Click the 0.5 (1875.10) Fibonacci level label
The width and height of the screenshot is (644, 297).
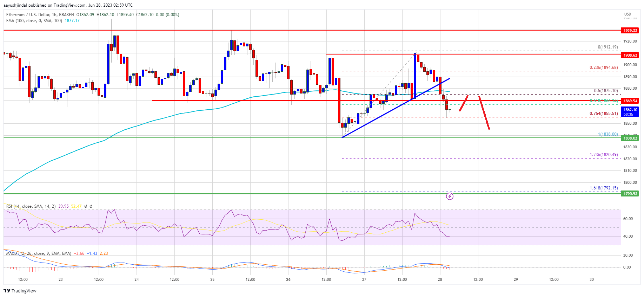click(605, 91)
